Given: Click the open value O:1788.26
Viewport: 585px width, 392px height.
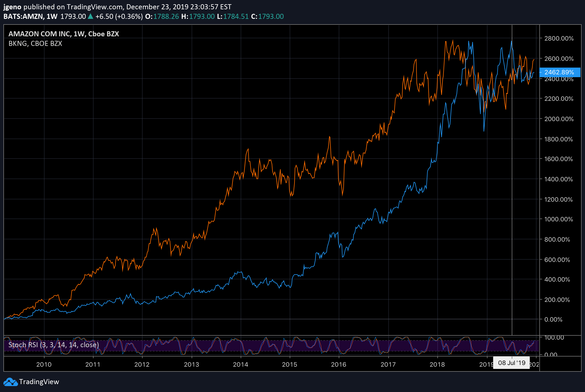Looking at the screenshot, I should coord(162,17).
